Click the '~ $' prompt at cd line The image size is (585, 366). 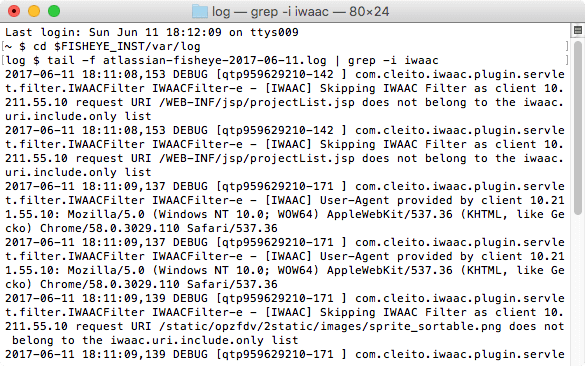click(x=15, y=47)
